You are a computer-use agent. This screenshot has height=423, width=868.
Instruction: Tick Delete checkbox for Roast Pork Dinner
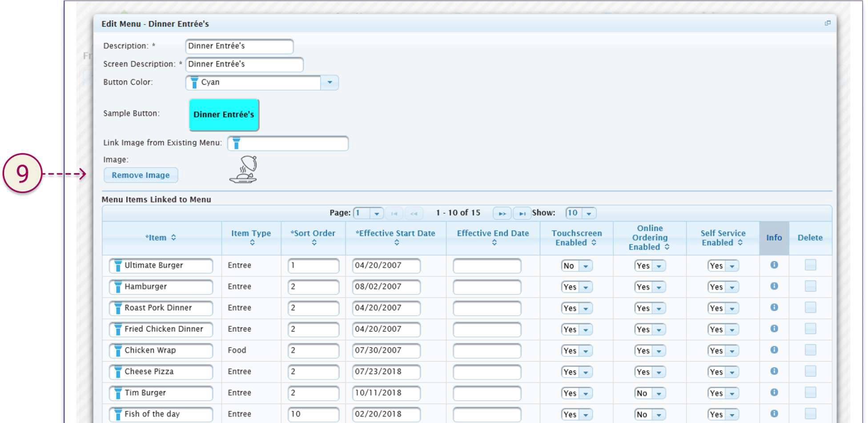(810, 307)
